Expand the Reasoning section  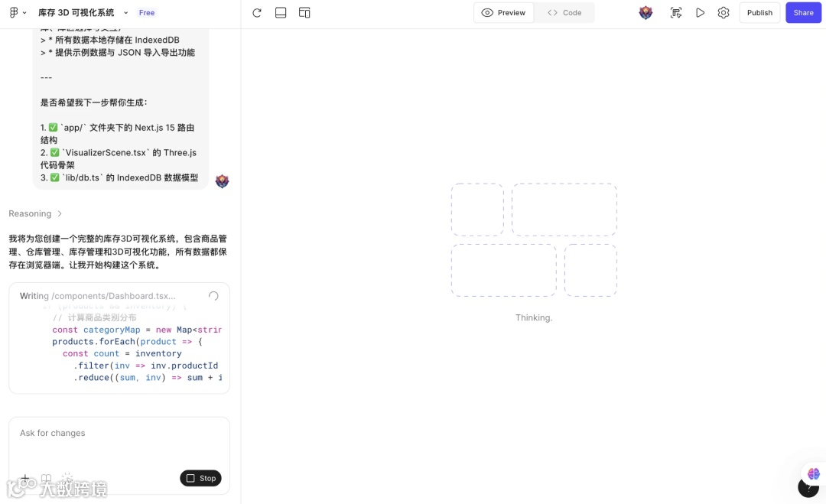35,213
